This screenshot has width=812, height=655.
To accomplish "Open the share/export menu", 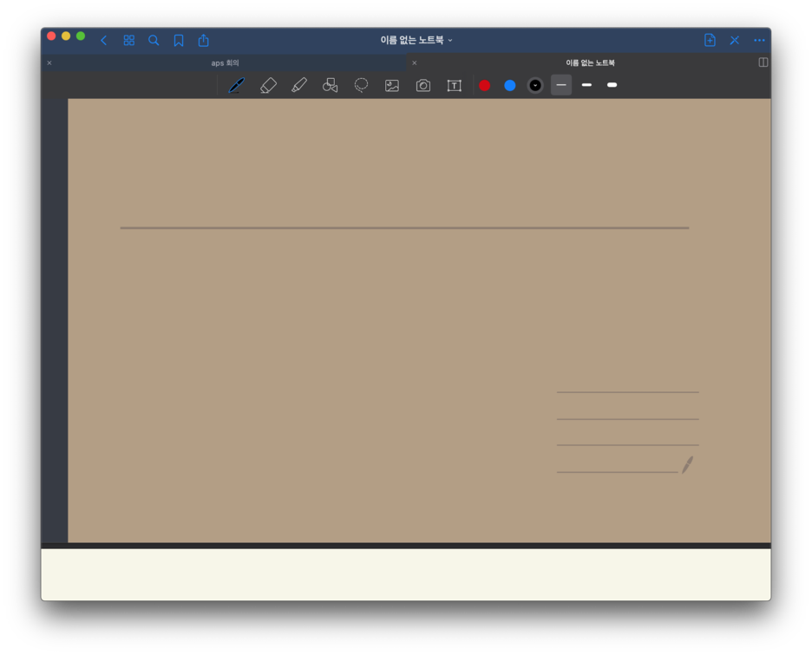I will tap(204, 40).
